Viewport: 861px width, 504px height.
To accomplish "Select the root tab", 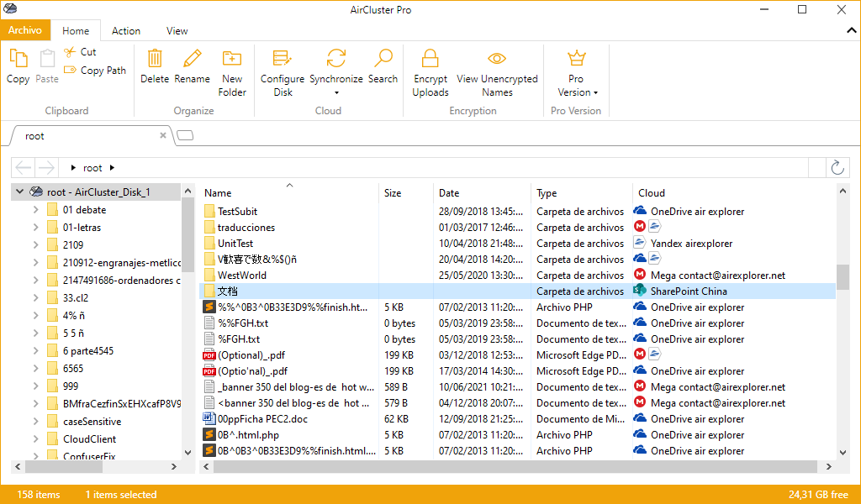I will coord(91,136).
